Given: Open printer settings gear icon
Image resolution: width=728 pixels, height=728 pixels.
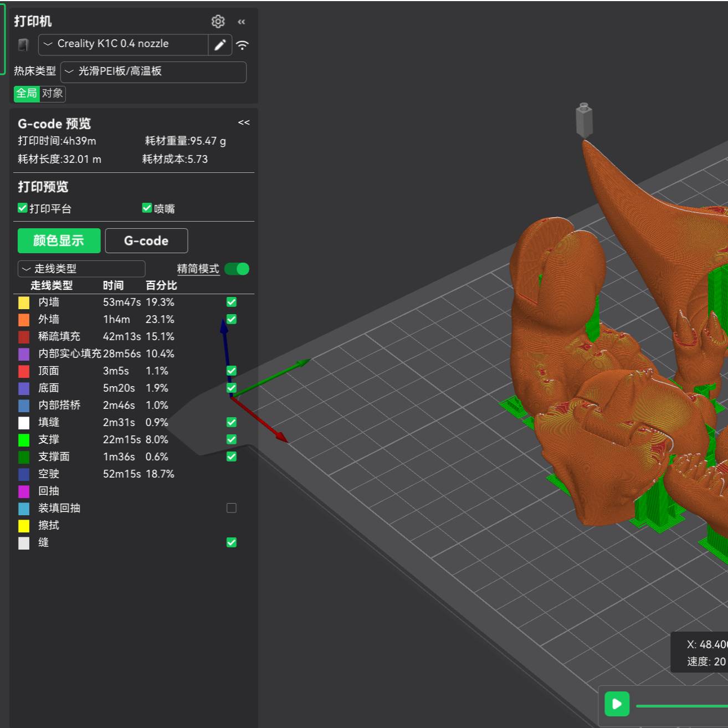Looking at the screenshot, I should click(x=218, y=22).
